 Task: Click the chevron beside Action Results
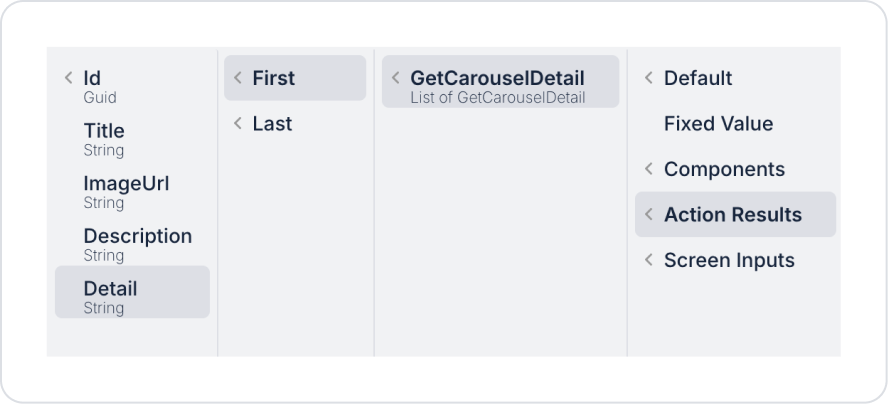coord(649,215)
